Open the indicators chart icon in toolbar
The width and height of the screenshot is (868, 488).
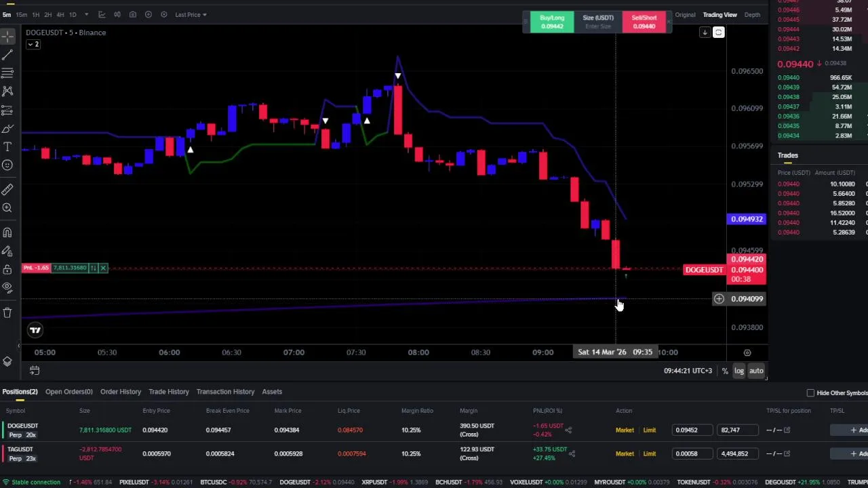102,14
